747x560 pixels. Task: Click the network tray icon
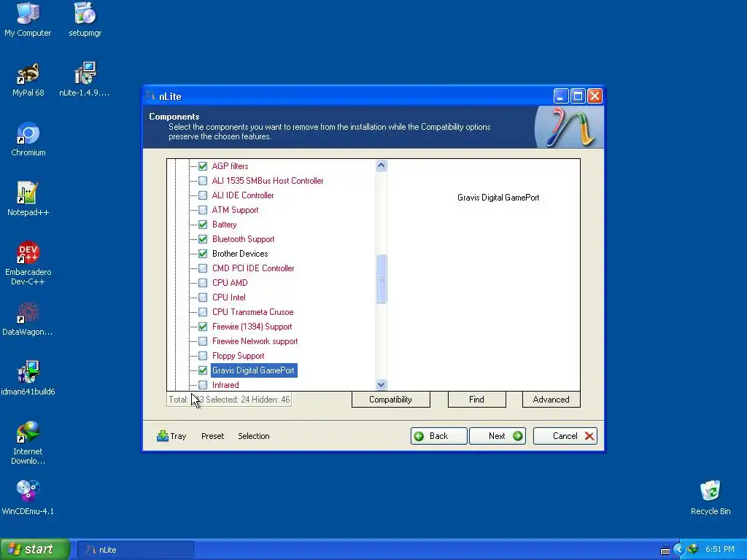pos(693,549)
